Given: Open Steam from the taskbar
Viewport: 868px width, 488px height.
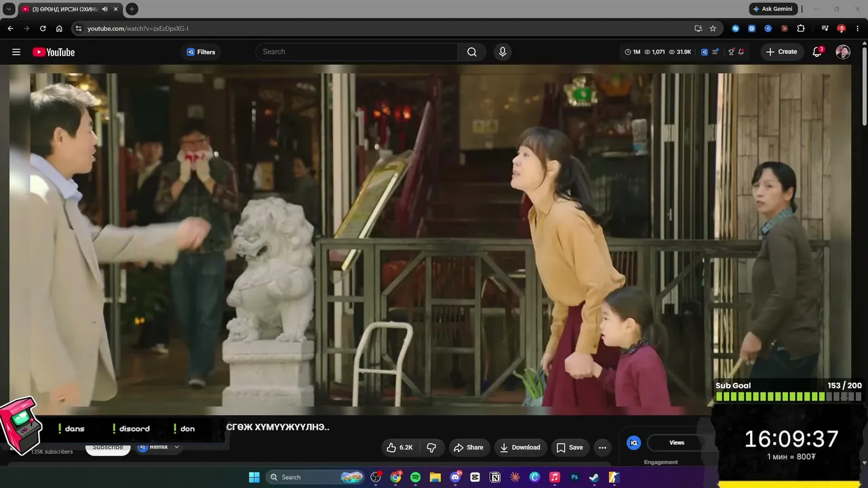Looking at the screenshot, I should click(x=594, y=477).
